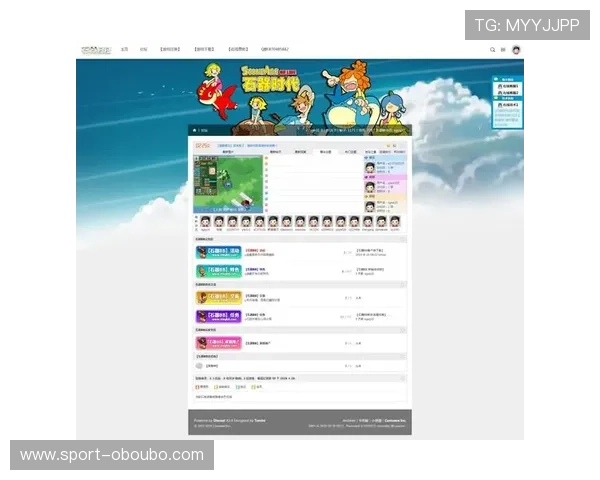Image resolution: width=600 pixels, height=480 pixels.
Task: Collapse the section above the pink banner
Action: click(403, 330)
